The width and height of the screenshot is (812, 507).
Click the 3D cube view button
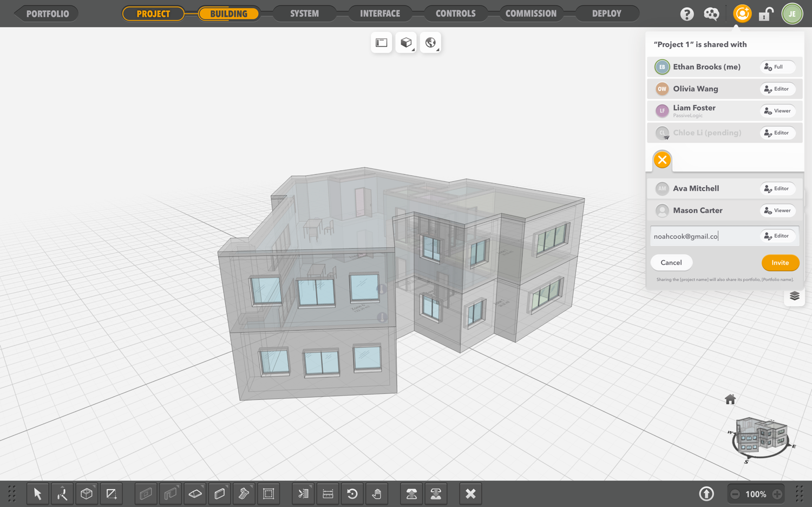point(406,43)
